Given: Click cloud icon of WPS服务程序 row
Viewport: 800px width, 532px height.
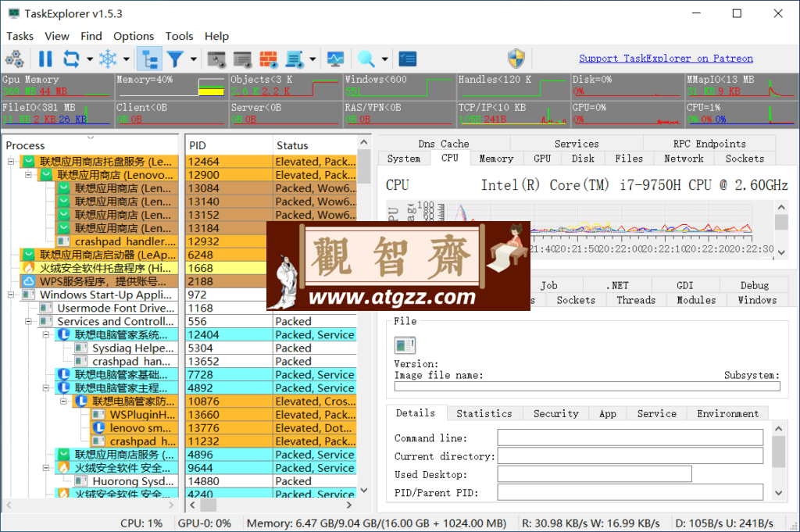Looking at the screenshot, I should coord(29,281).
